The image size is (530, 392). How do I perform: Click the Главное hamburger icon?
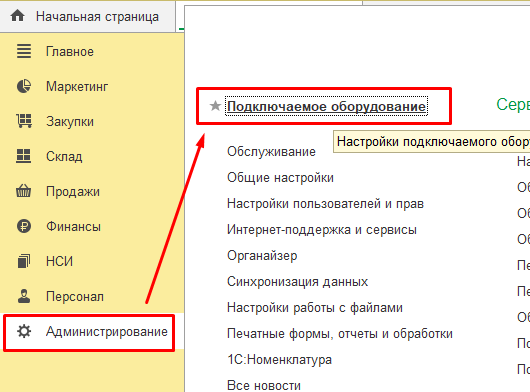[x=24, y=51]
